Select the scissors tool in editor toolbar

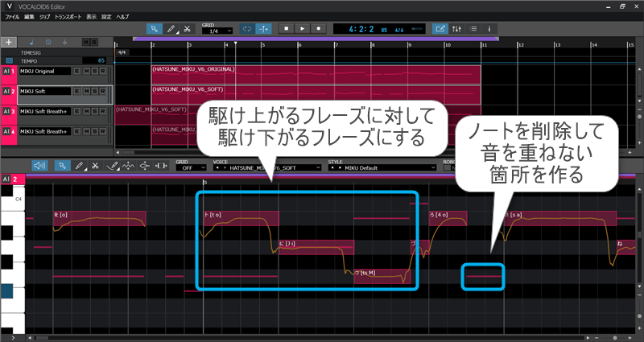point(95,166)
